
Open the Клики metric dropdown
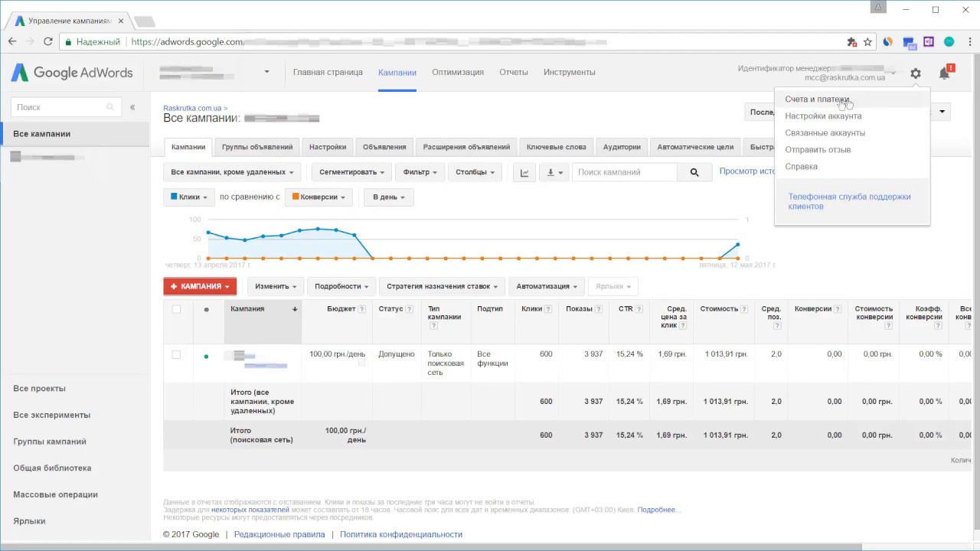coord(189,197)
